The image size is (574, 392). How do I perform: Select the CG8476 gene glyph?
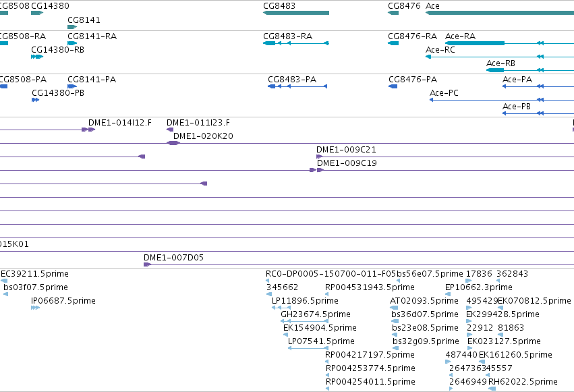(x=393, y=13)
